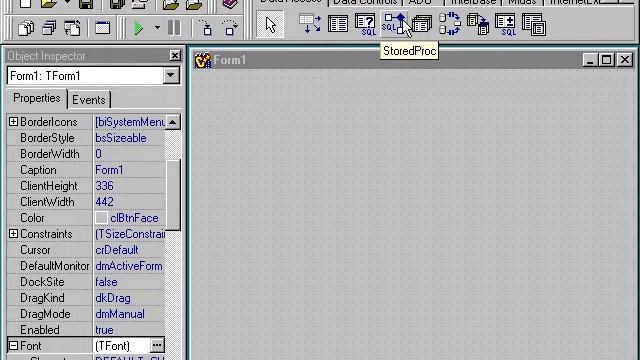Click the Save All toolbar icon
The height and width of the screenshot is (360, 640).
[117, 4]
